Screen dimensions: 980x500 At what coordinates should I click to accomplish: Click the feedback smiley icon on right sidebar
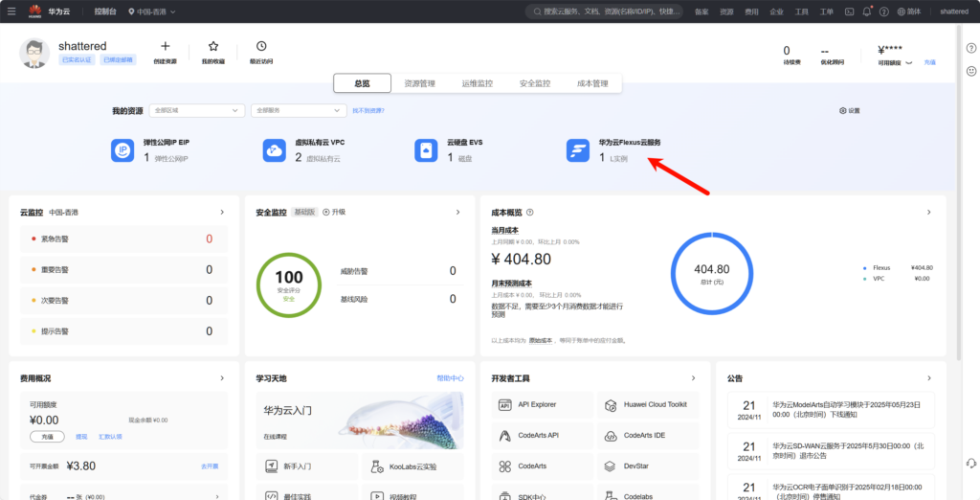click(x=970, y=71)
